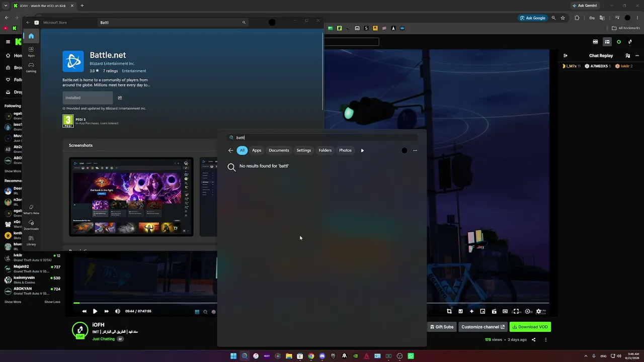Open Discord from taskbar

point(322,356)
